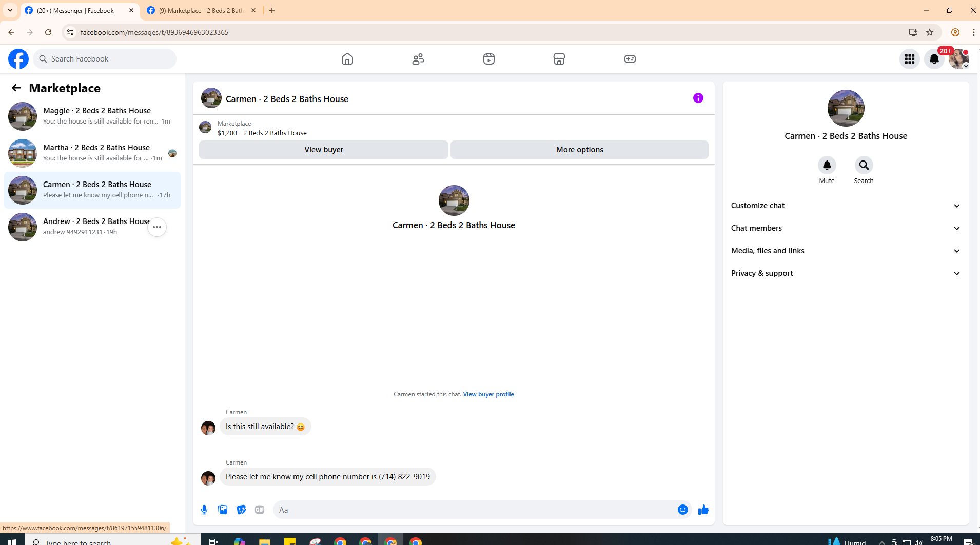The image size is (980, 545).
Task: Open the notifications bell icon
Action: coord(934,59)
